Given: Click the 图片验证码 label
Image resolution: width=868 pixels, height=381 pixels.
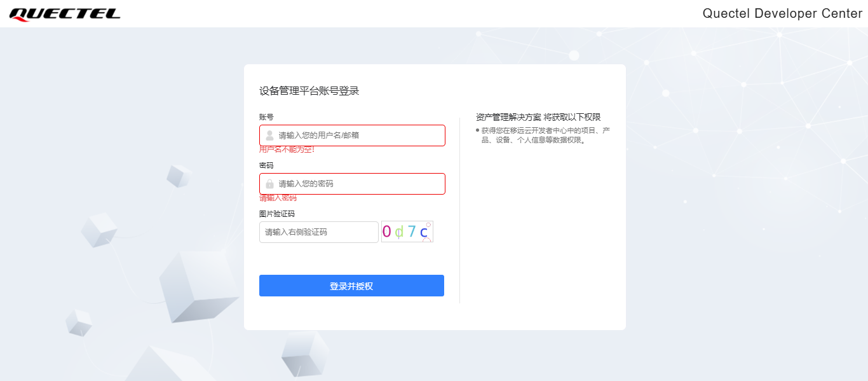Looking at the screenshot, I should tap(276, 214).
